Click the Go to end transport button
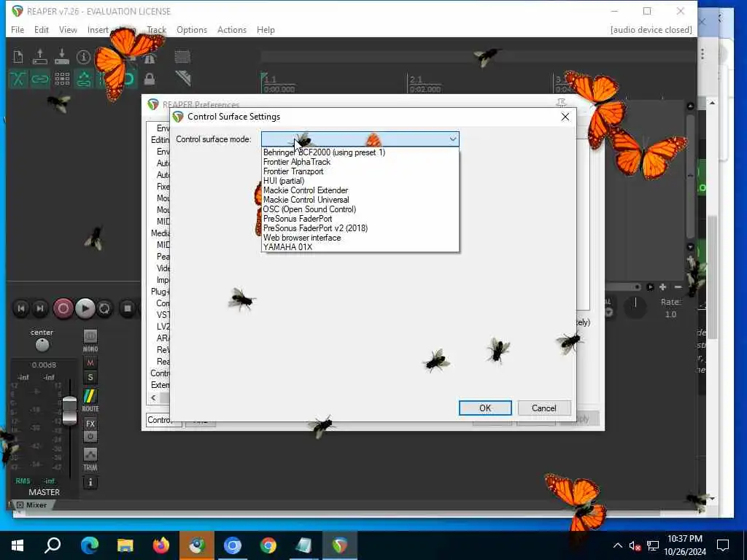Viewport: 747px width, 560px height. coord(40,308)
